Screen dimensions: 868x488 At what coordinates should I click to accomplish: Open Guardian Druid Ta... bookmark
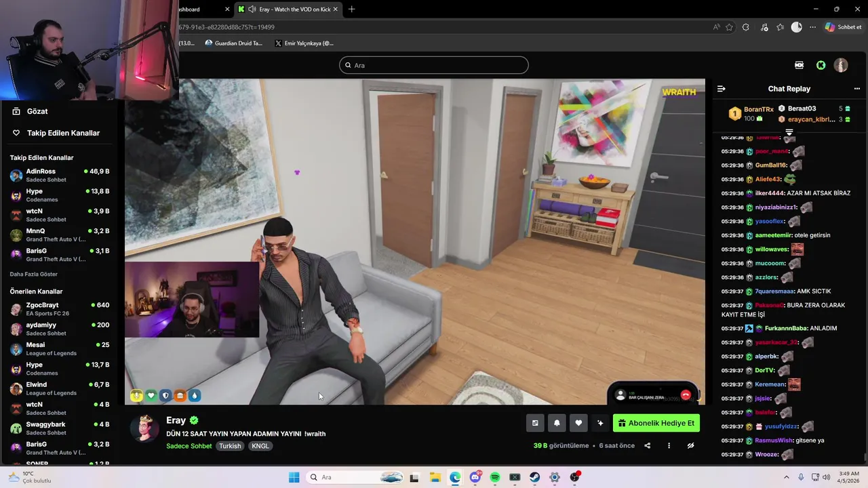pyautogui.click(x=233, y=43)
